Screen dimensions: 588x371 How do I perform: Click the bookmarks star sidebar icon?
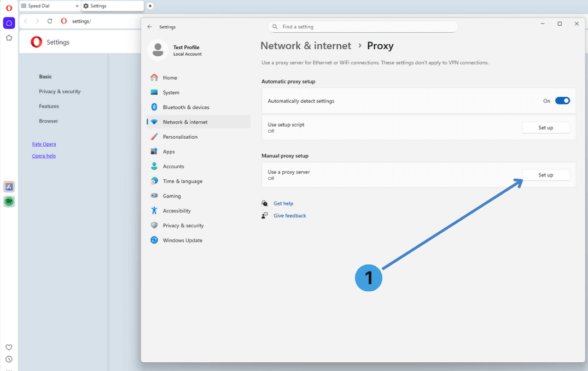click(x=9, y=38)
